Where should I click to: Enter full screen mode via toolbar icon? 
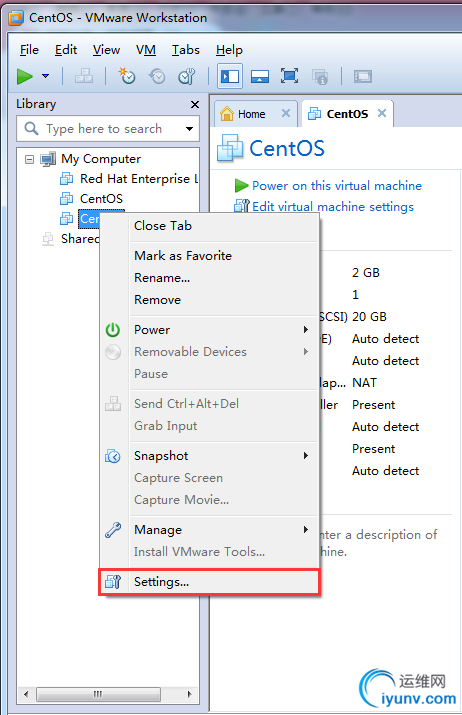tap(289, 76)
